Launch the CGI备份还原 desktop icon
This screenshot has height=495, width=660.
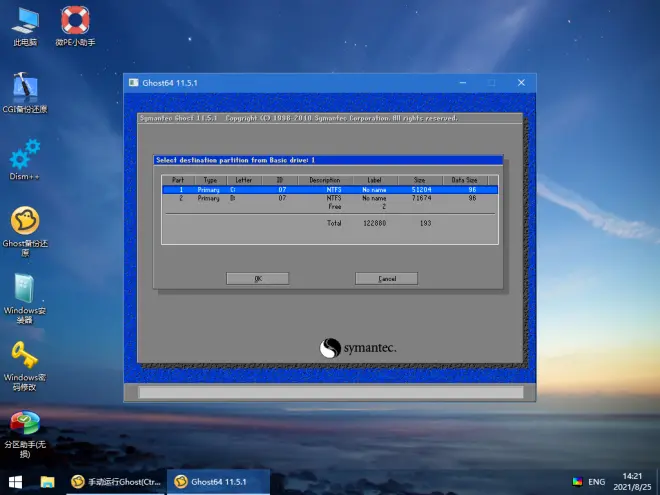click(25, 93)
